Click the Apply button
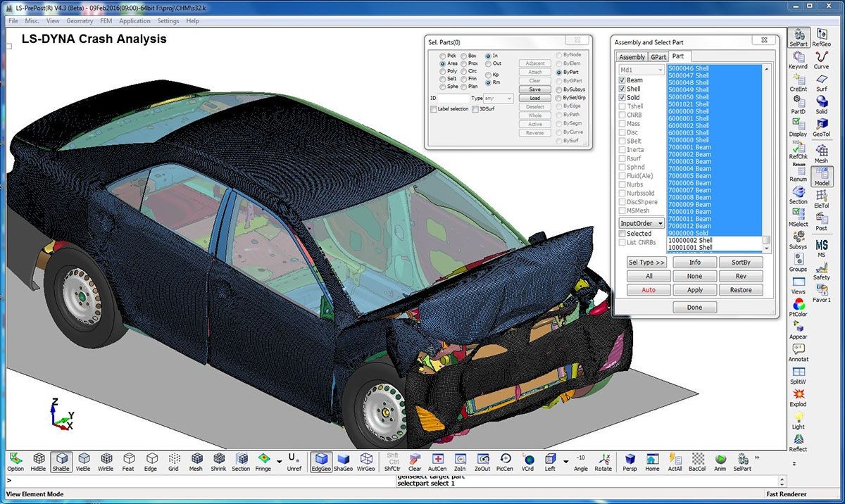This screenshot has height=504, width=845. [x=694, y=290]
